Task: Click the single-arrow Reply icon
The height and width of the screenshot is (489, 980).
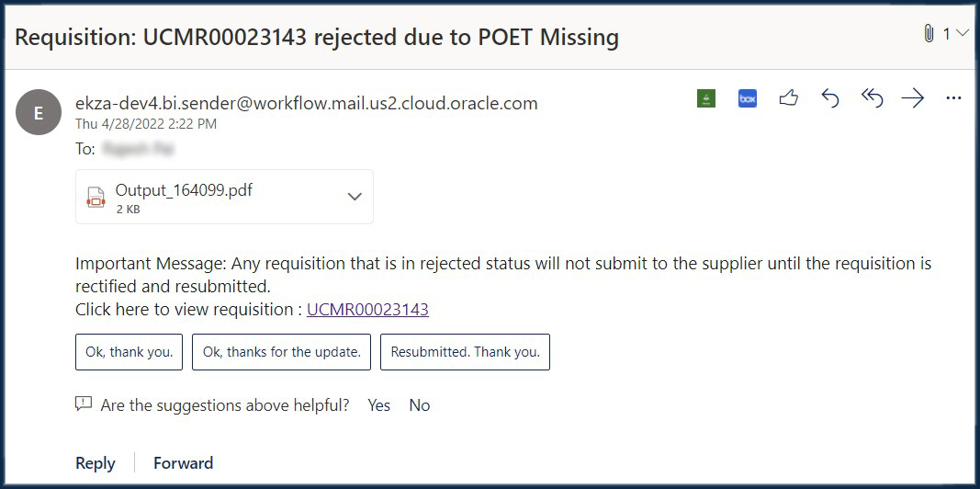Action: coord(829,98)
